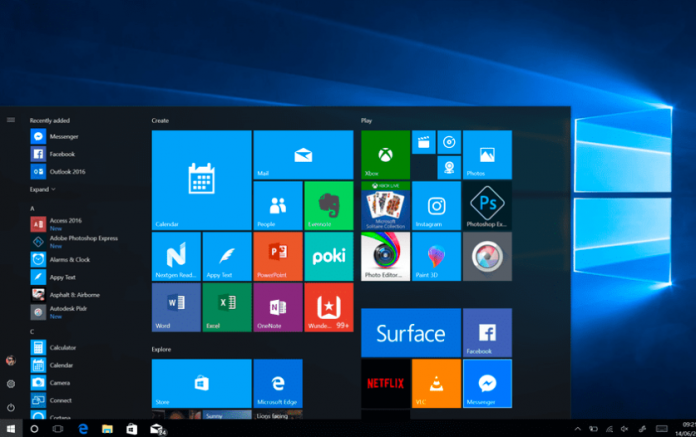Jump to letter A section header
The height and width of the screenshot is (437, 696).
pyautogui.click(x=32, y=208)
